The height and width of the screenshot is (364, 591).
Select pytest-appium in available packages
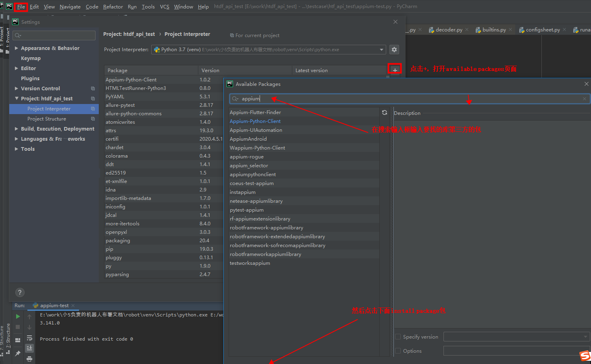pos(304,210)
